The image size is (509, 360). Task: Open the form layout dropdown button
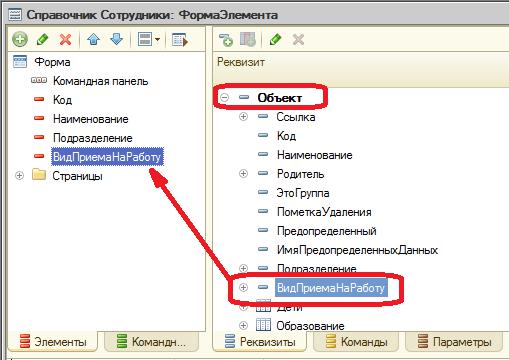coord(149,40)
